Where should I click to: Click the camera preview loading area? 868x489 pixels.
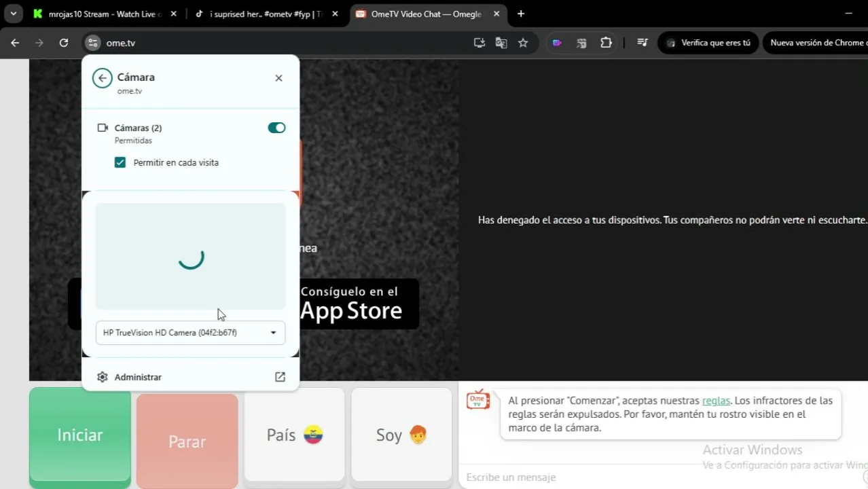(190, 257)
